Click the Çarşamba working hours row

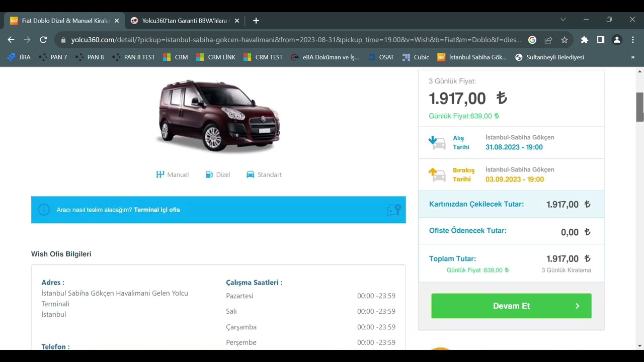[x=310, y=327]
